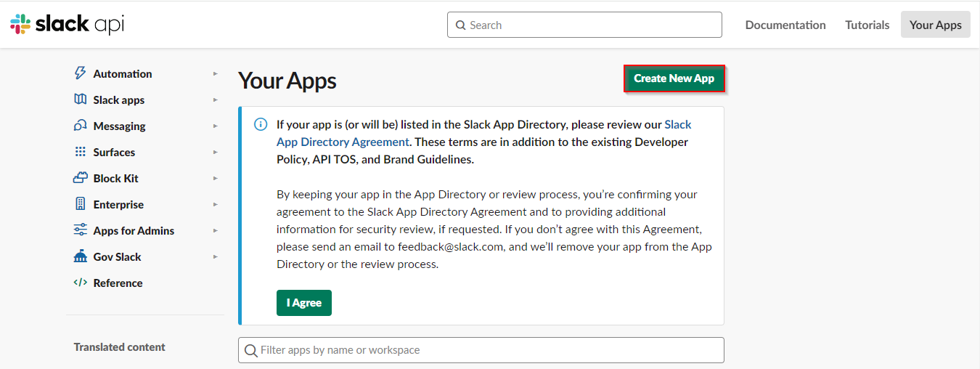980x369 pixels.
Task: Click into the top Search field
Action: pos(584,25)
